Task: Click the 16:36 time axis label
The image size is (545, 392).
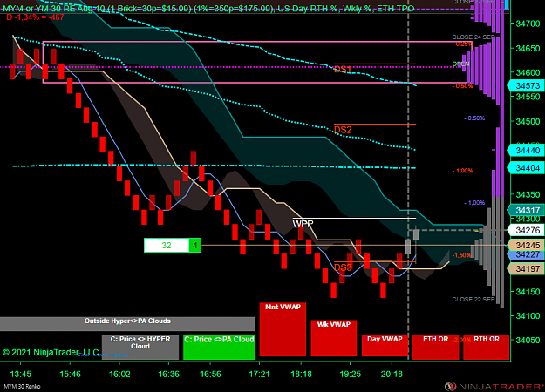Action: 169,374
